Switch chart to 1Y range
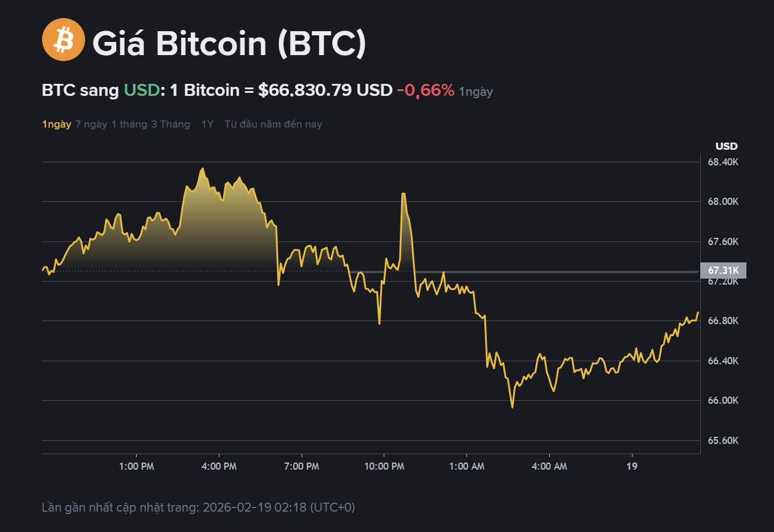This screenshot has width=774, height=532. point(207,125)
